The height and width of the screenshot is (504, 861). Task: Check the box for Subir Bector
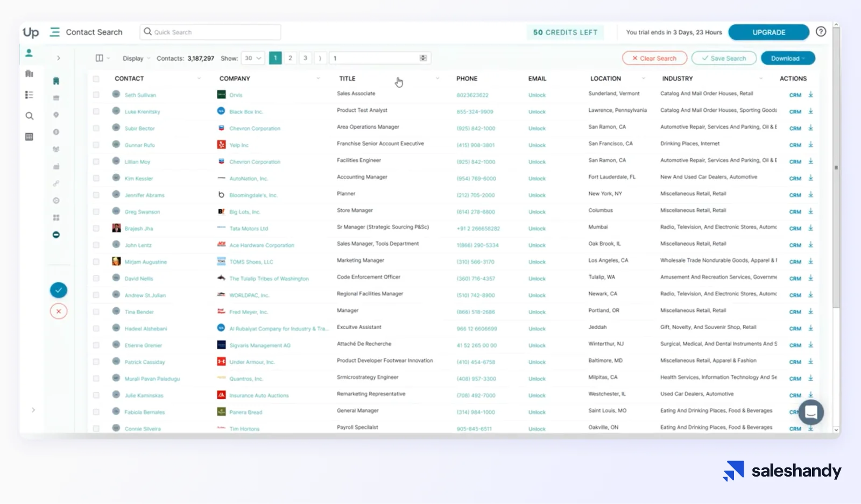(96, 128)
